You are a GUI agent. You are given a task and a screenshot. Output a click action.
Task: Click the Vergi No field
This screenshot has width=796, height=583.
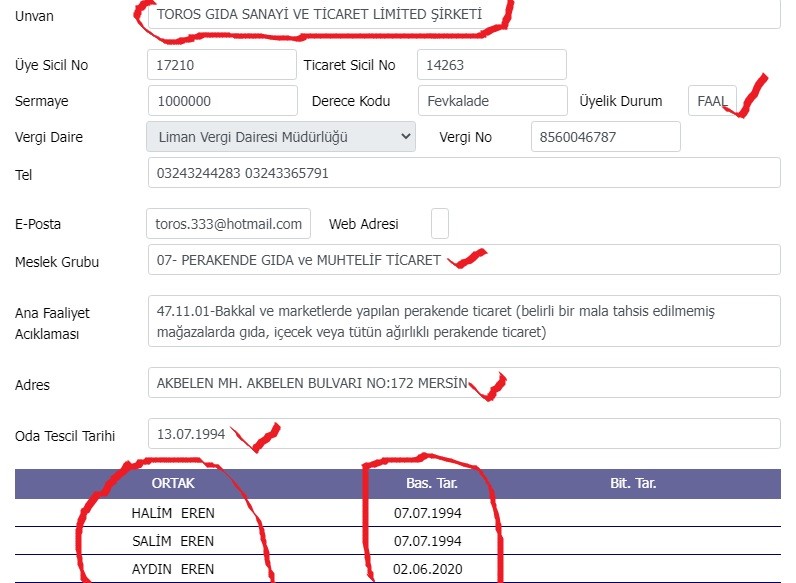(606, 137)
